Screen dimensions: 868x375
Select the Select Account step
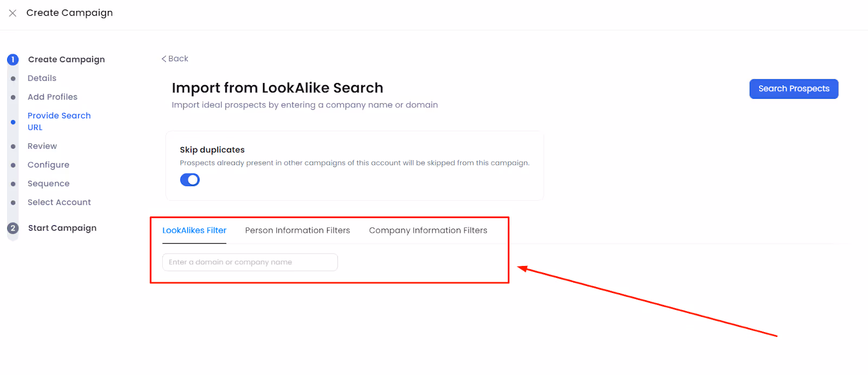tap(59, 202)
